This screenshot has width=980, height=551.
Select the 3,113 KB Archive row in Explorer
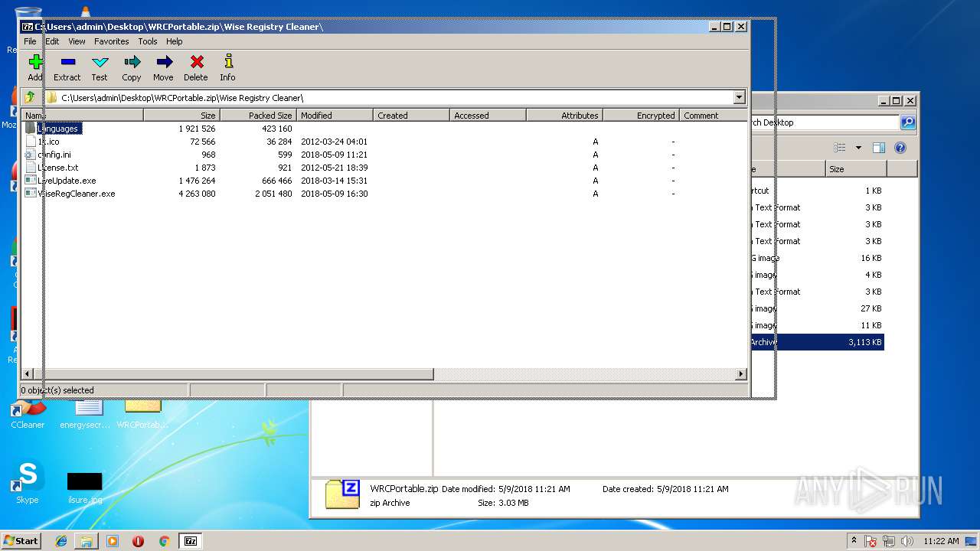coord(817,342)
